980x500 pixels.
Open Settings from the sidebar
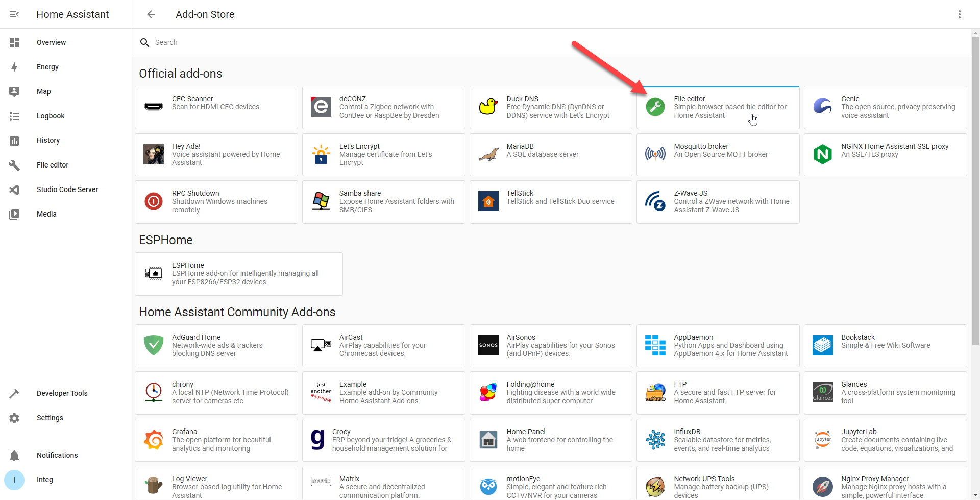pyautogui.click(x=14, y=418)
